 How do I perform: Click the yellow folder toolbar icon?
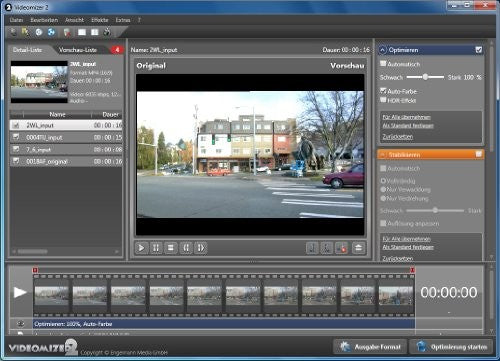[x=25, y=32]
